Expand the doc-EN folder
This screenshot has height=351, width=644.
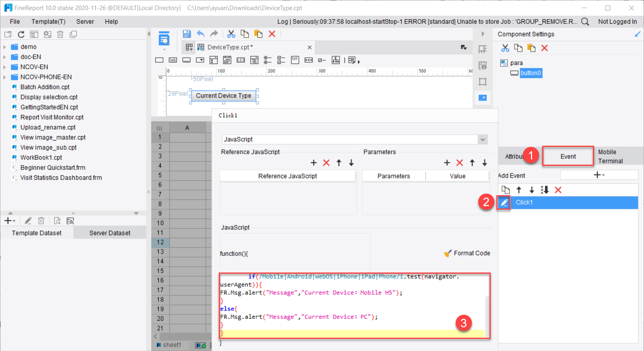[x=4, y=57]
